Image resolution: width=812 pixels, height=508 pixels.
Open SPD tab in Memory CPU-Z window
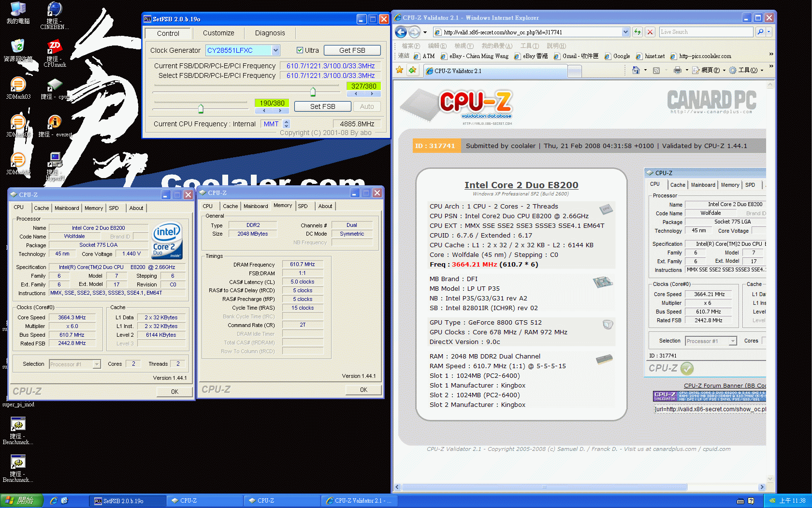(303, 206)
